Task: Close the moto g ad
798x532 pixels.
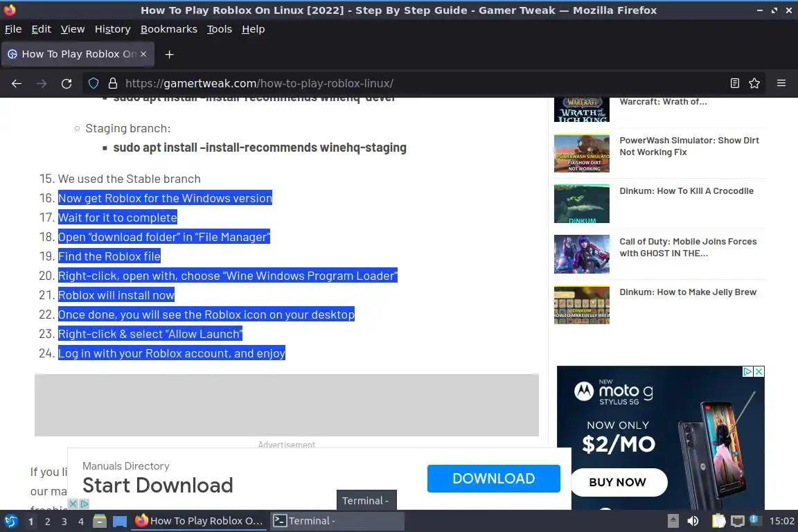Action: coord(759,371)
